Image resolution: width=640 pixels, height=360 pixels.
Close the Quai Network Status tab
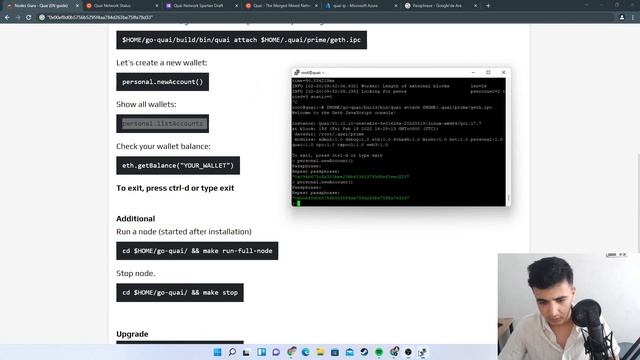point(157,6)
